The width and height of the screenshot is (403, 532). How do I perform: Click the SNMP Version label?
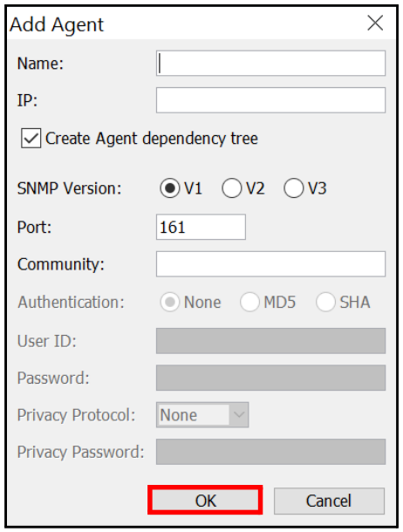pyautogui.click(x=69, y=188)
